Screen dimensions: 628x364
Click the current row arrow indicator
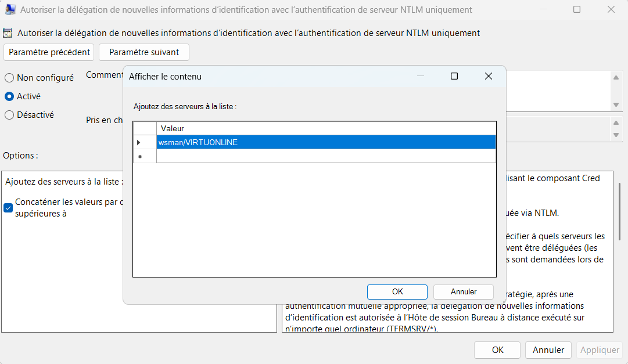point(139,142)
